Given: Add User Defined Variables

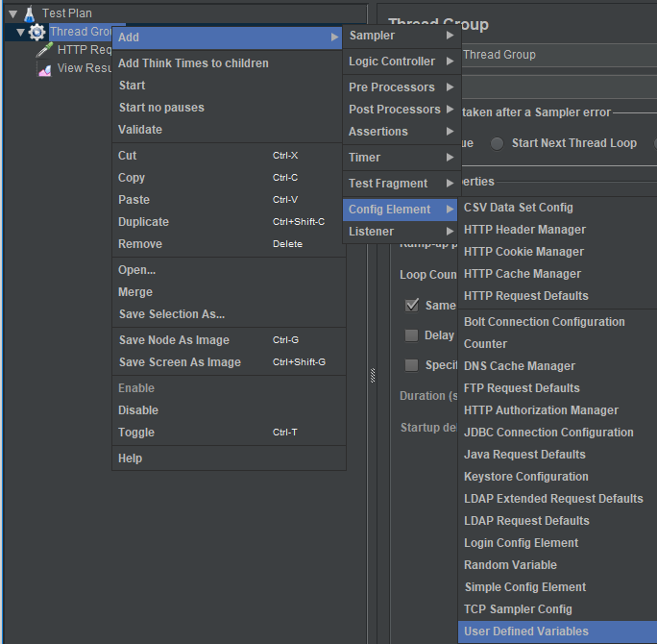Looking at the screenshot, I should [558, 632].
